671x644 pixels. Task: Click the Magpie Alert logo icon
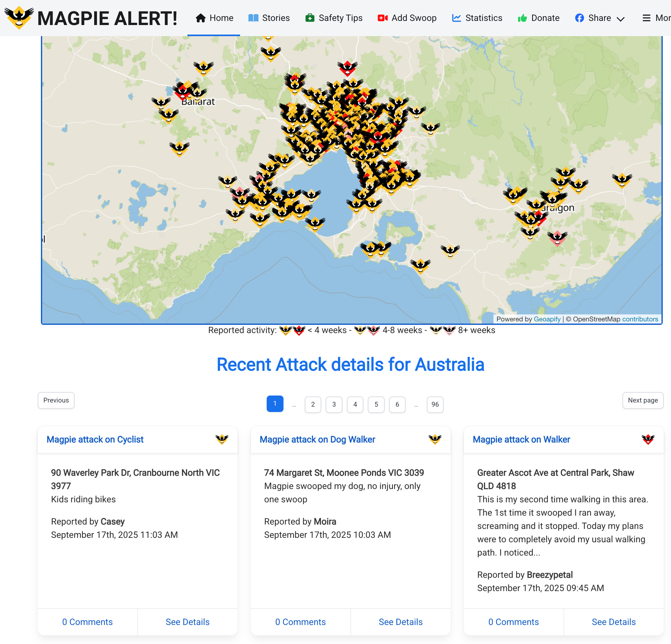[19, 17]
